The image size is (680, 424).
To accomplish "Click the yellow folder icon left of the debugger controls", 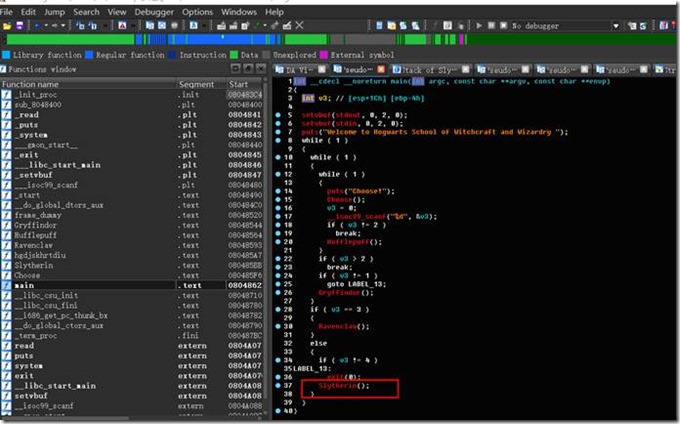I will 392,26.
